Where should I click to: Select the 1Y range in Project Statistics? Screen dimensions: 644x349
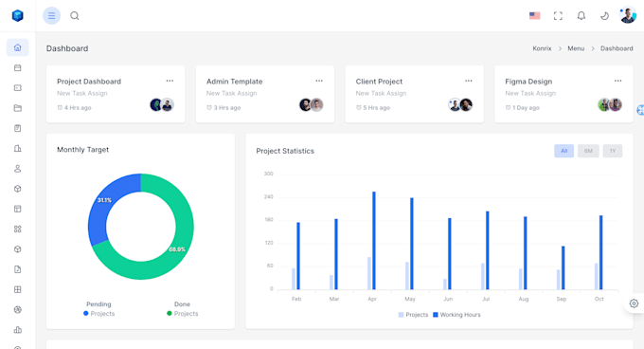(613, 151)
